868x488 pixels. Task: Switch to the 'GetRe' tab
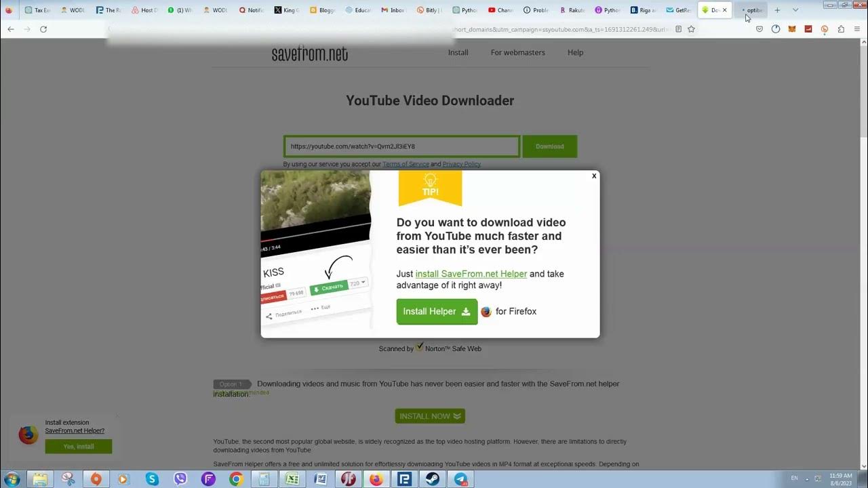tap(679, 10)
